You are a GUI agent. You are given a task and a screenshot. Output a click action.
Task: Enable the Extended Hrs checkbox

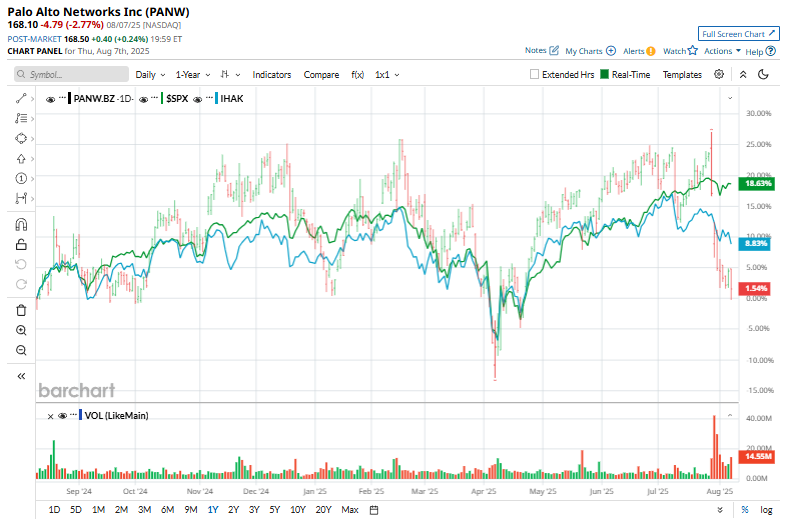(x=535, y=74)
